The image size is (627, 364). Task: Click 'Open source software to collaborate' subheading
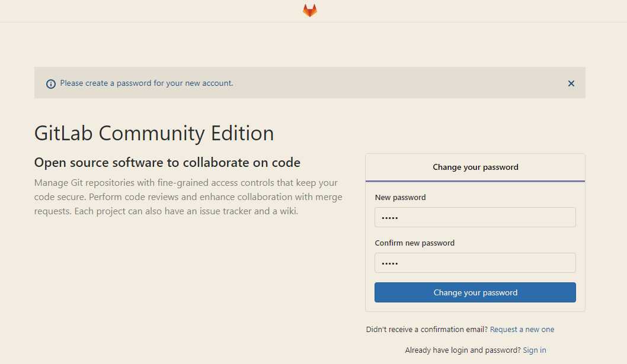point(167,163)
